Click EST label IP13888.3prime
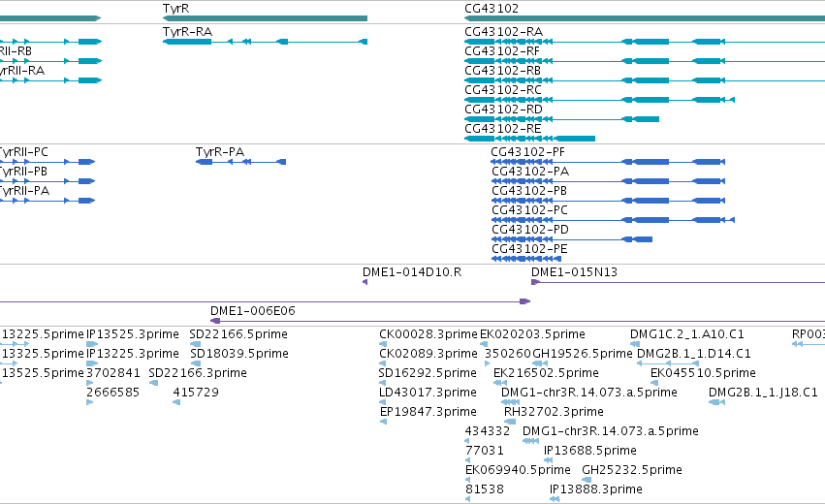 (596, 489)
